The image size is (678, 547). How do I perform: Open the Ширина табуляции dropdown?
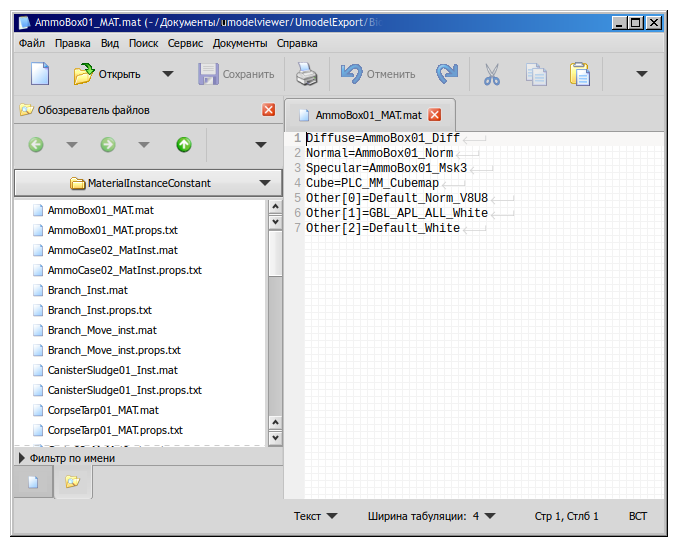432,516
